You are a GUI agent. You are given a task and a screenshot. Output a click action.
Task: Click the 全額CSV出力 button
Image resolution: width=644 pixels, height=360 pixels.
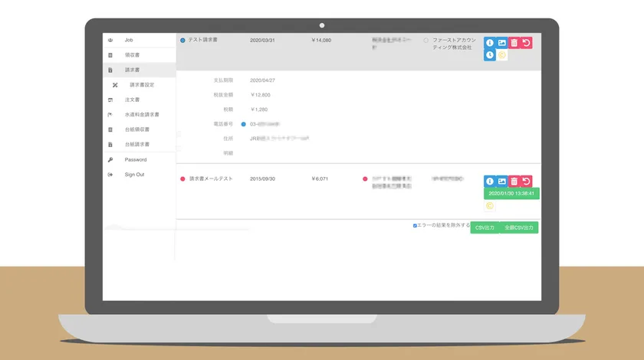519,228
